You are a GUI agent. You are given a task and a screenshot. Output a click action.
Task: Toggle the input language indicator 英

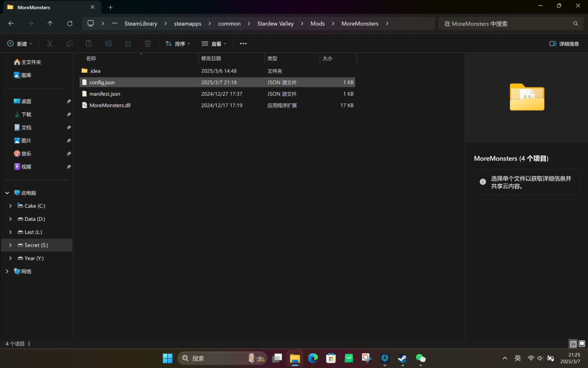coord(518,358)
